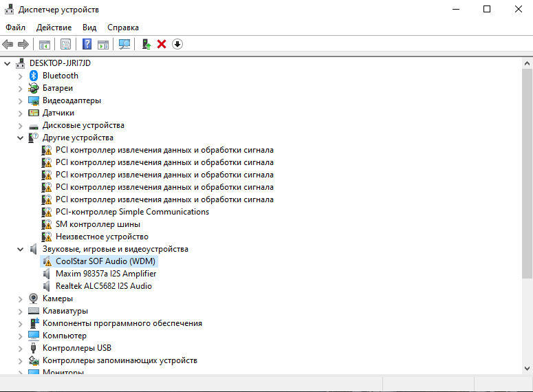
Task: Collapse the Другие устройства category
Action: click(x=20, y=138)
